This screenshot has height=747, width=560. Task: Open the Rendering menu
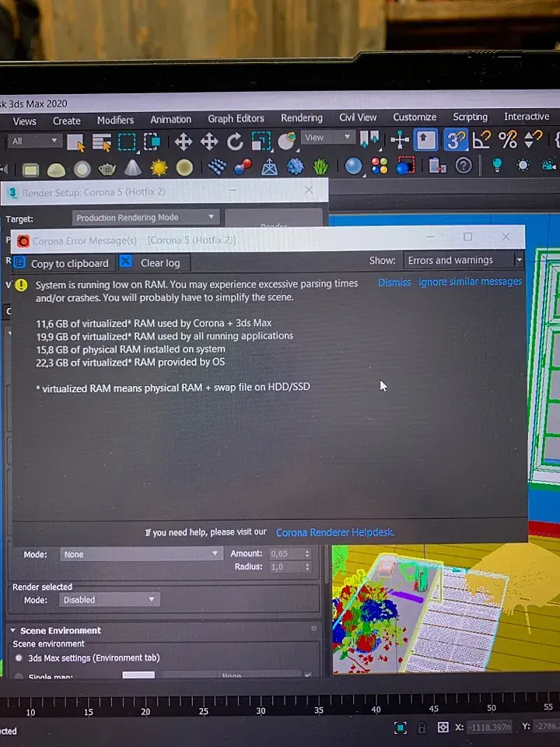click(x=302, y=117)
